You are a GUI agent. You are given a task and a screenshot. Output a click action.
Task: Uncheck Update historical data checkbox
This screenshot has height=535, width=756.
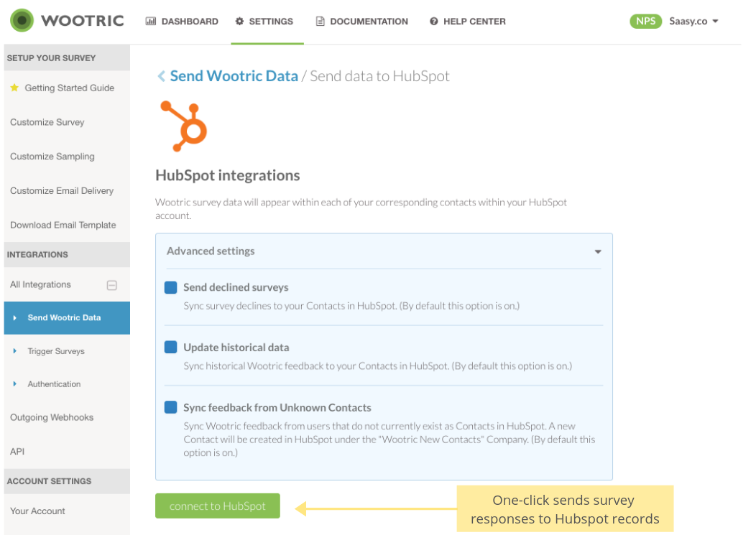[170, 348]
